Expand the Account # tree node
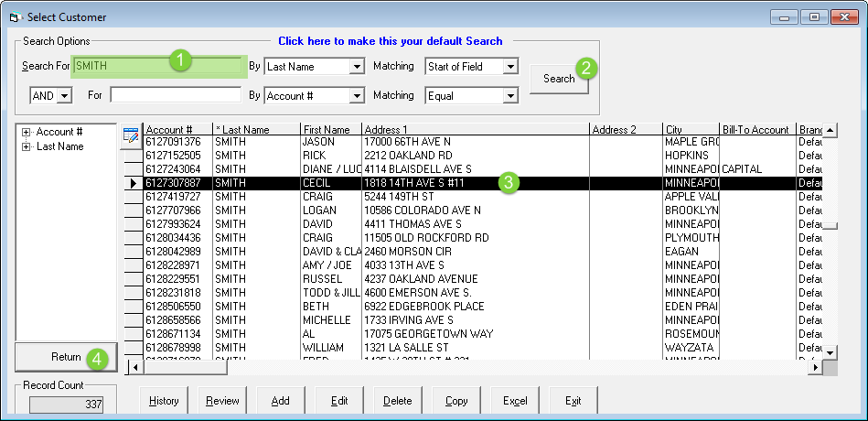The image size is (868, 421). coord(26,133)
